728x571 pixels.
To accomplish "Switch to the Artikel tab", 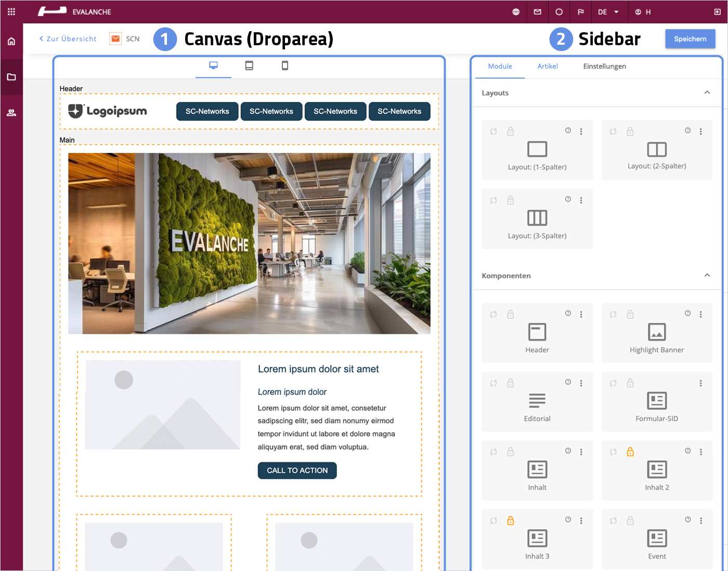I will [x=548, y=66].
